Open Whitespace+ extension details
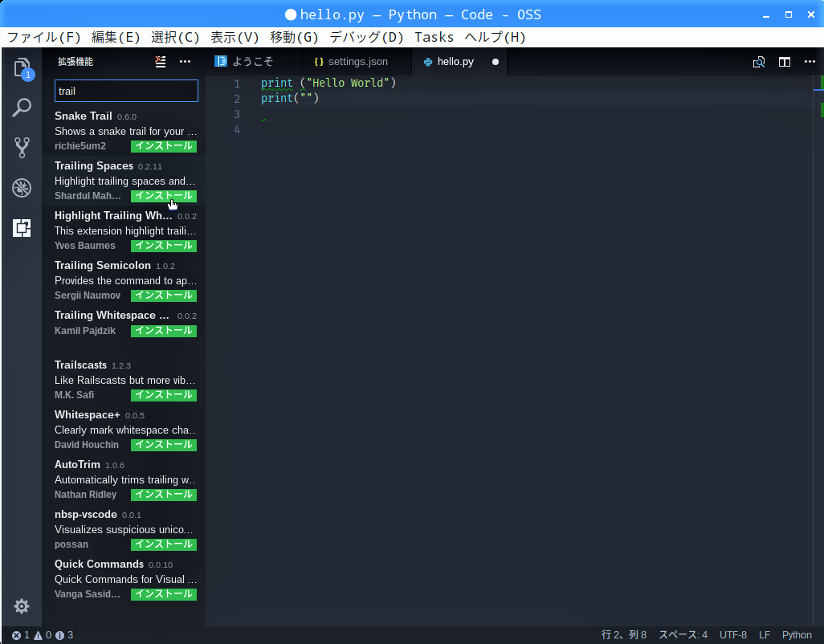 pos(124,430)
